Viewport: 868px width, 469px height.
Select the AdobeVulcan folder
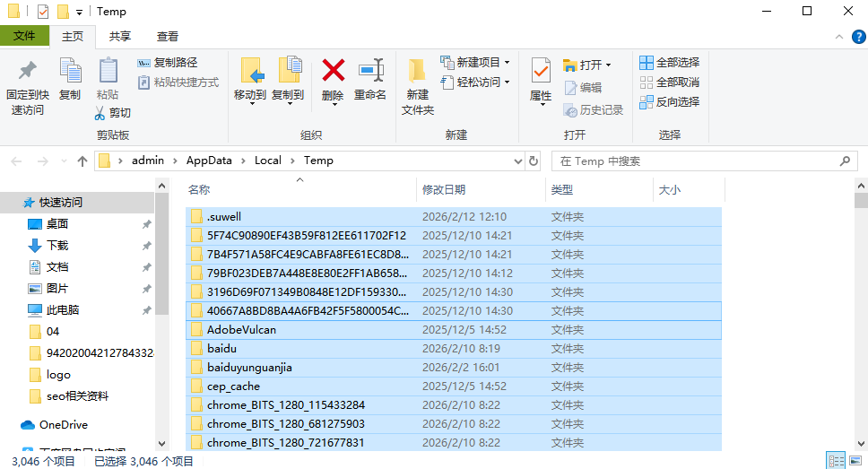point(454,330)
